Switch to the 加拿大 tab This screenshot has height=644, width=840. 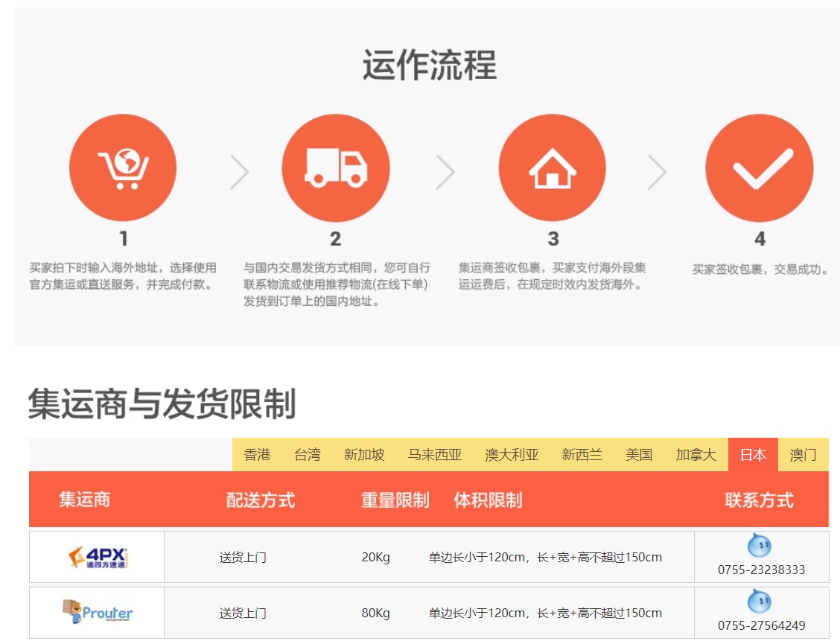tap(696, 455)
